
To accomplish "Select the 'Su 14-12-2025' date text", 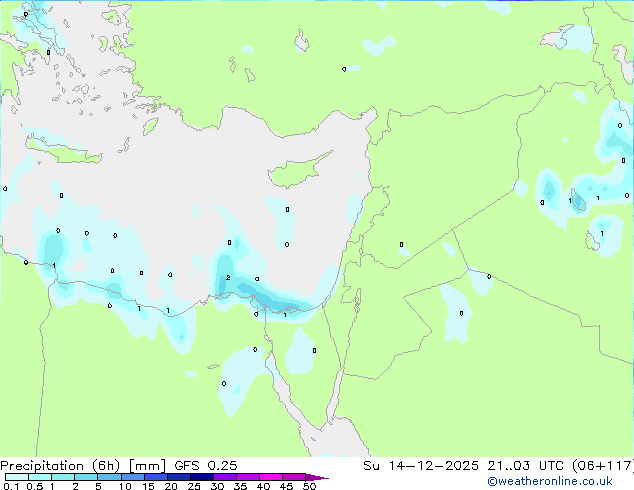I will (421, 466).
